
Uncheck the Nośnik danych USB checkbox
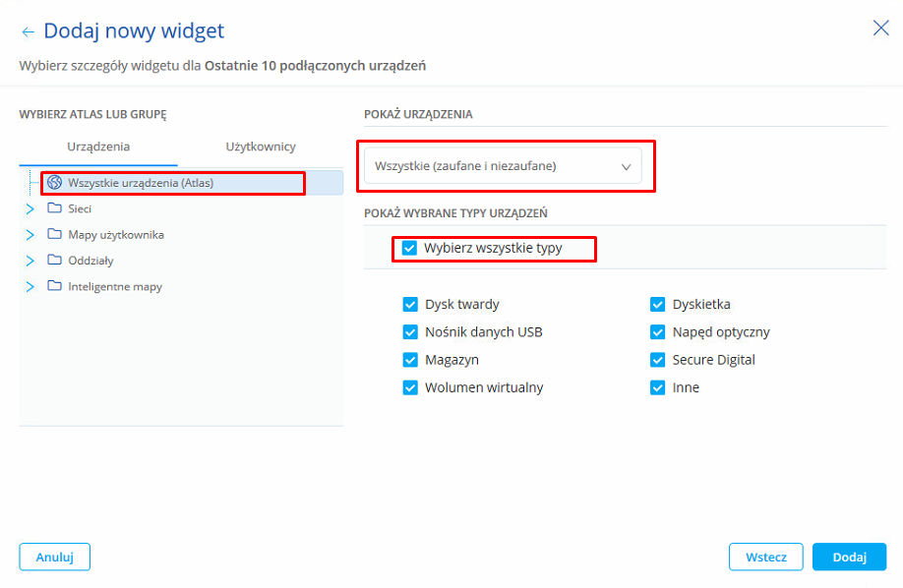(410, 332)
